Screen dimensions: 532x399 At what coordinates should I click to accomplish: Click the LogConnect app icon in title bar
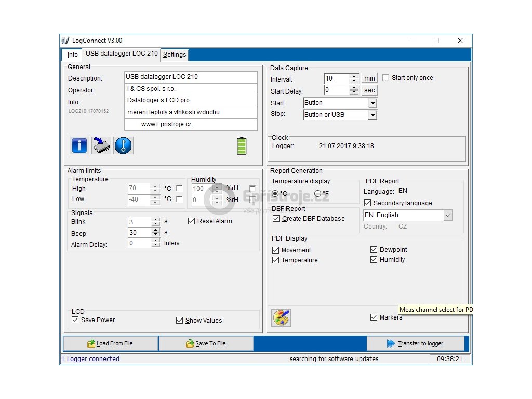pos(65,41)
